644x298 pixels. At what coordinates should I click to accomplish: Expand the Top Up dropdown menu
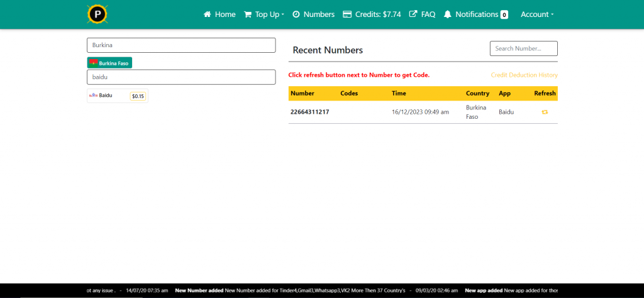(264, 14)
